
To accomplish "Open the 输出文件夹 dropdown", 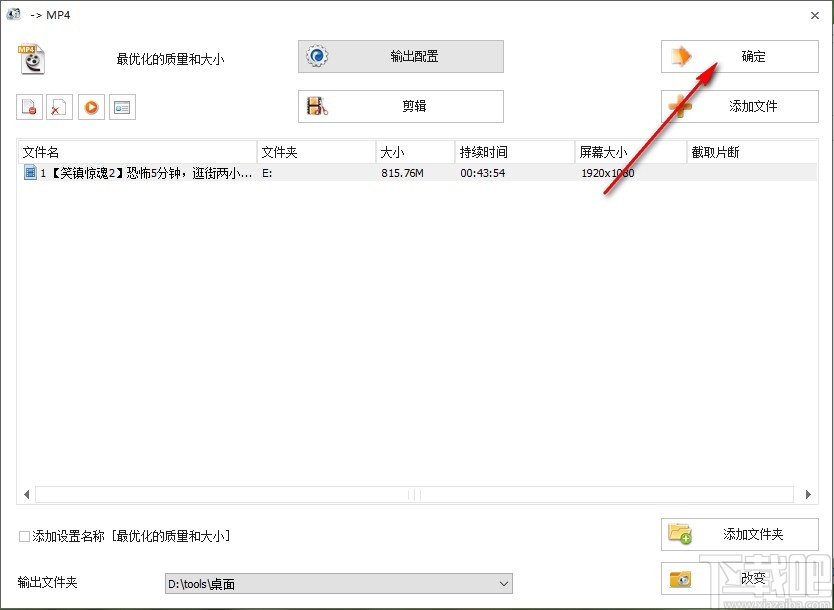I will (339, 584).
